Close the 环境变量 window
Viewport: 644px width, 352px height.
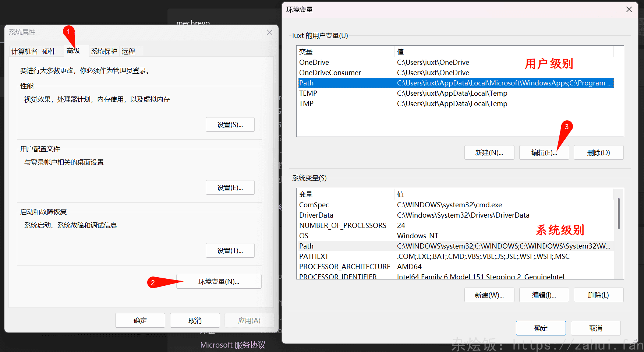click(x=629, y=10)
